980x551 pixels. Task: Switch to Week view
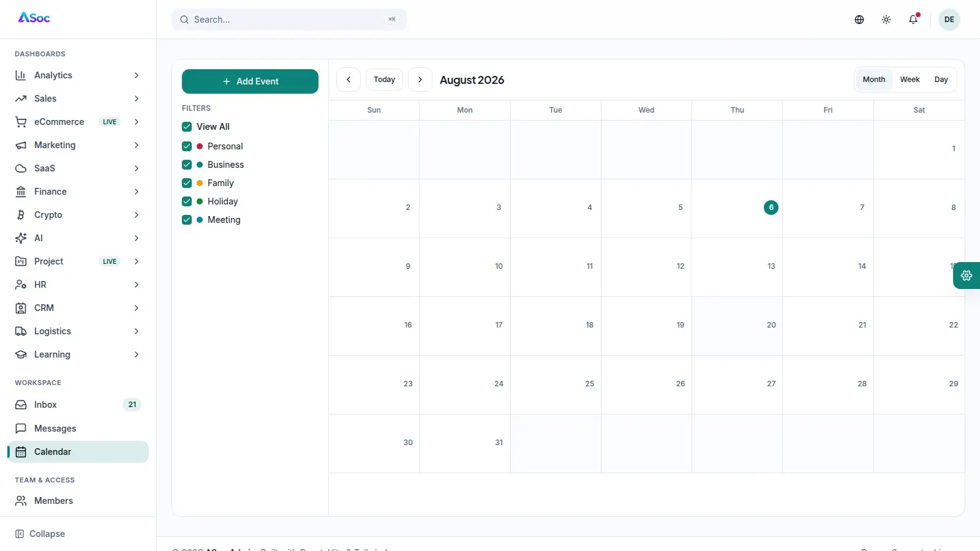point(910,80)
